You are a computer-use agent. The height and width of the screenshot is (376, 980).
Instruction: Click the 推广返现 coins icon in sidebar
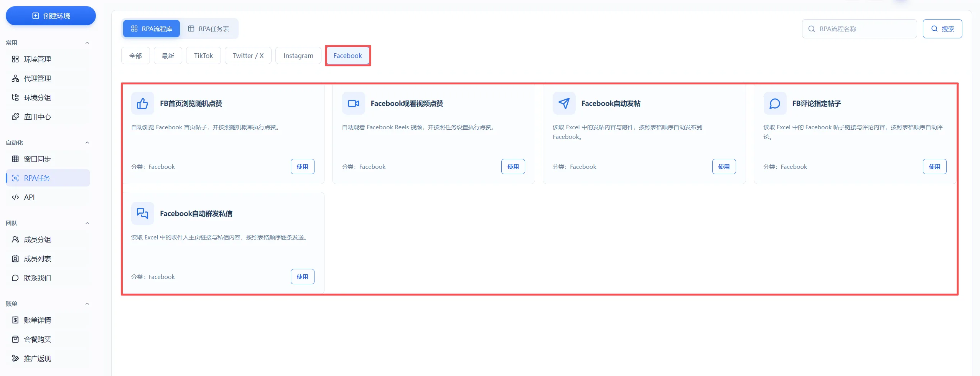(x=15, y=358)
